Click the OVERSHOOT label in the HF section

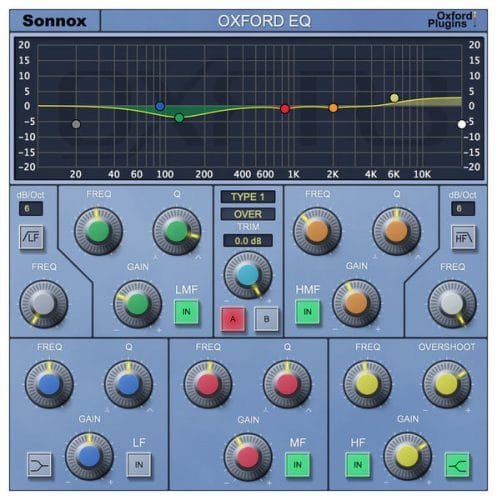(x=447, y=347)
